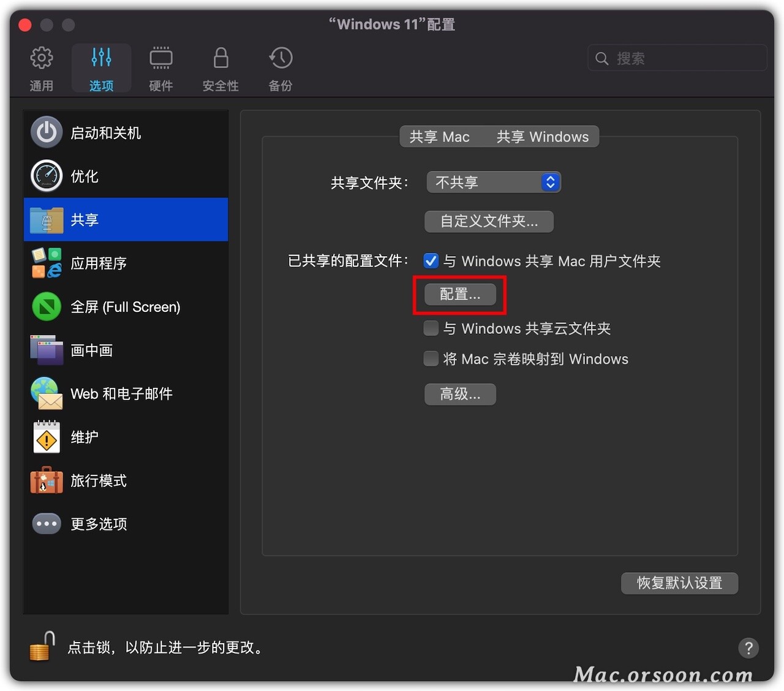
Task: Select 维护 in the sidebar list
Action: (x=126, y=437)
